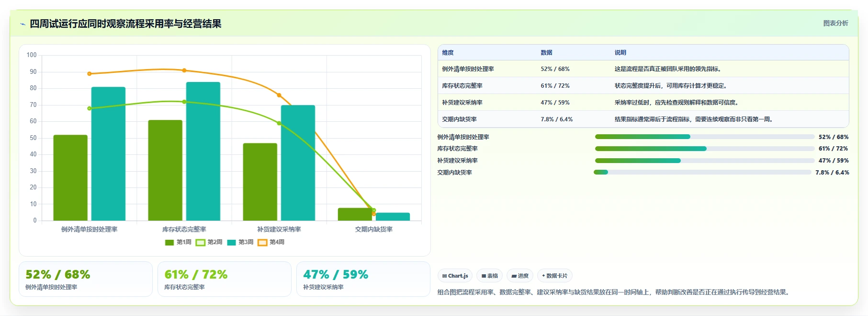Toggle the 第3周 legend entry
Image resolution: width=868 pixels, height=316 pixels.
click(x=240, y=242)
